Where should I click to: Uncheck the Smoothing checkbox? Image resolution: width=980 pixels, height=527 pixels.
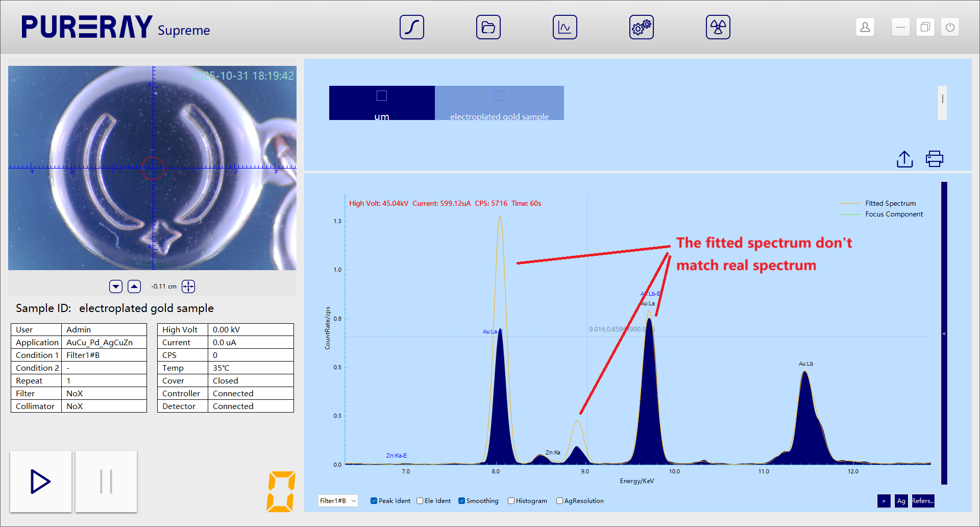462,501
